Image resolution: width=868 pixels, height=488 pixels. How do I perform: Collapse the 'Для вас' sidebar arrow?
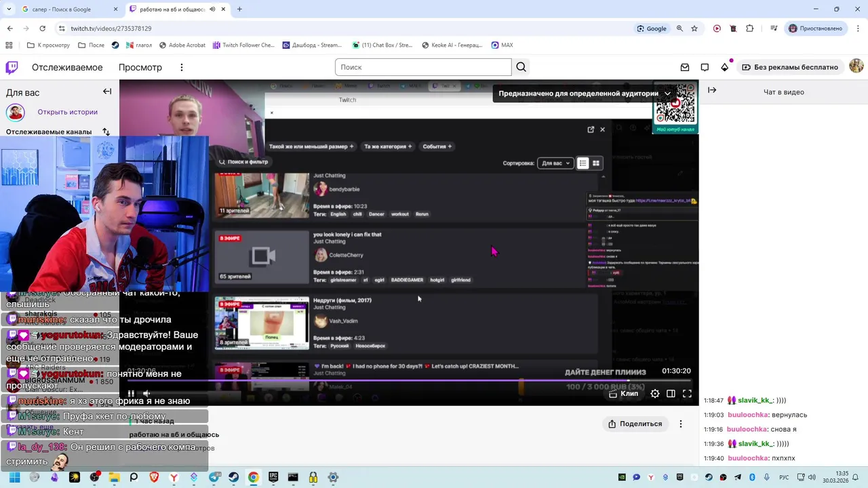(x=107, y=91)
